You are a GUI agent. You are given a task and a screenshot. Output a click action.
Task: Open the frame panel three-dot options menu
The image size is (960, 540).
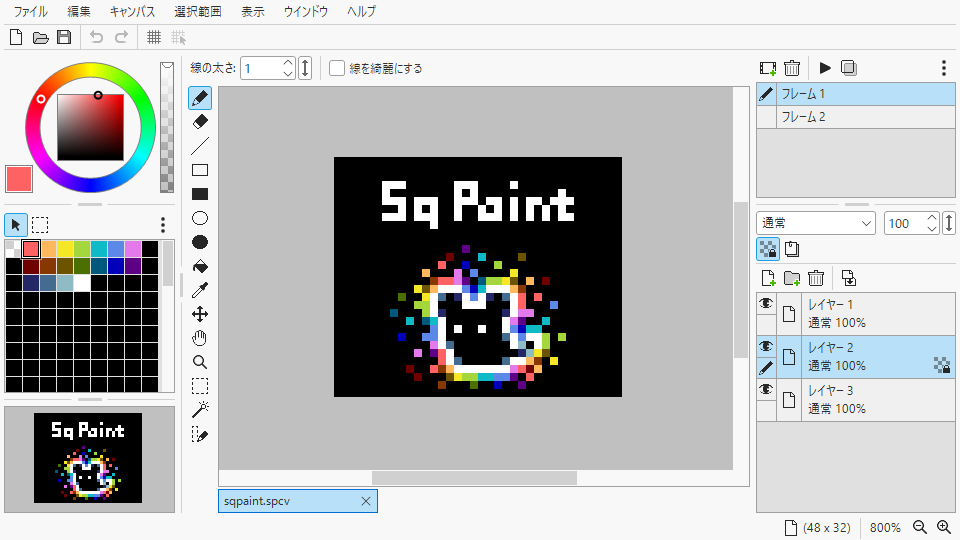[x=943, y=68]
